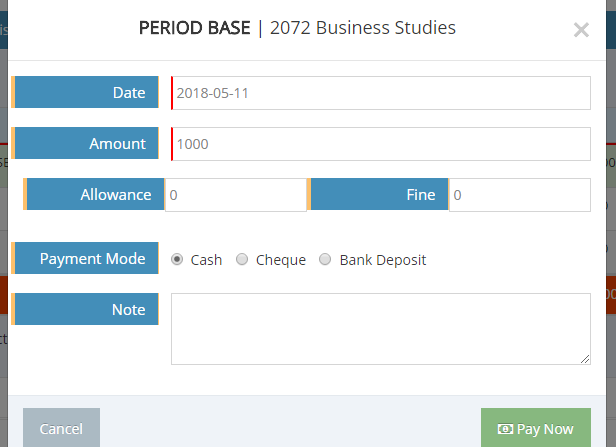
Task: Click the 2072 Business Studies heading text
Action: pyautogui.click(x=363, y=28)
